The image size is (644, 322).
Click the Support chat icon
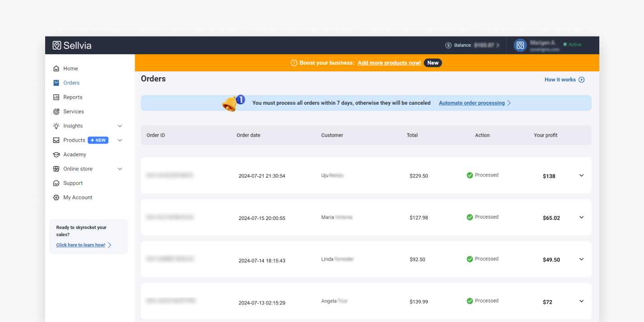(56, 183)
